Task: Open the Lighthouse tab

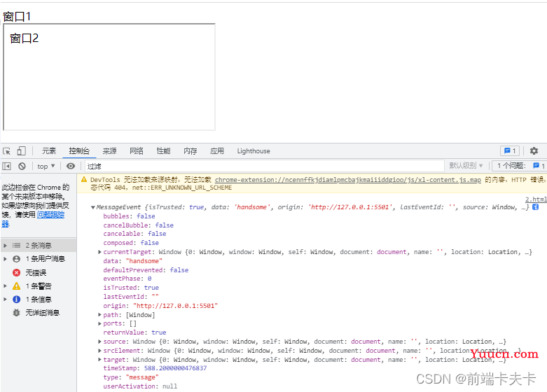Action: click(x=254, y=150)
